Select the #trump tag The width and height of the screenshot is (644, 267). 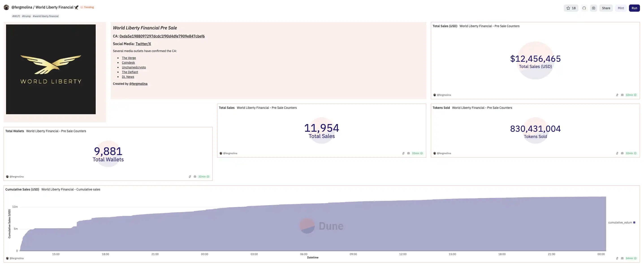coord(26,16)
